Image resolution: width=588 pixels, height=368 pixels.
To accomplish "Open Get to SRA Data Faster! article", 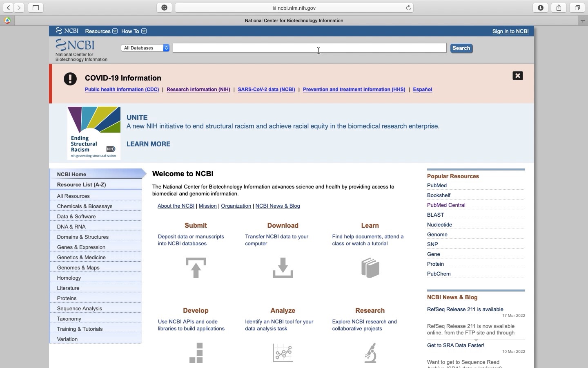I will [456, 345].
